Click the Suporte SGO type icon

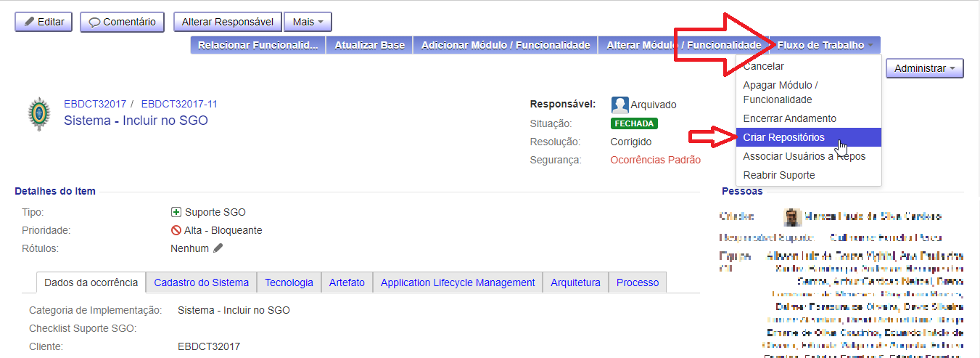(x=176, y=212)
